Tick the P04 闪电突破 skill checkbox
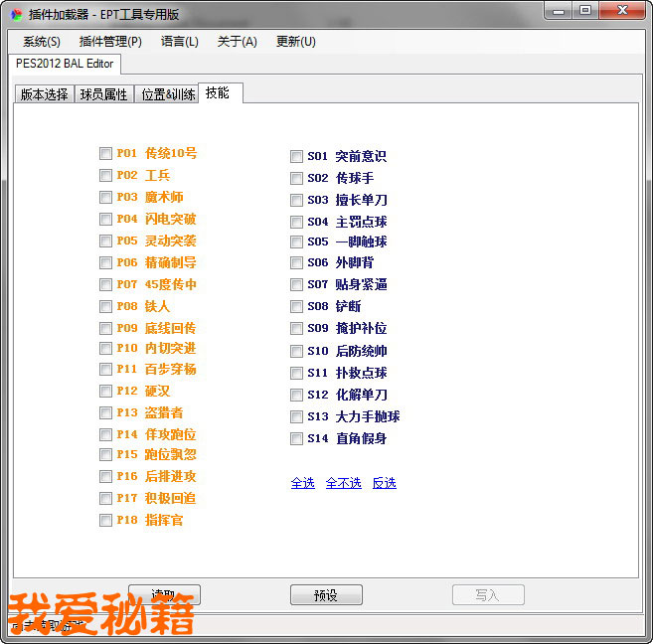 [x=105, y=219]
